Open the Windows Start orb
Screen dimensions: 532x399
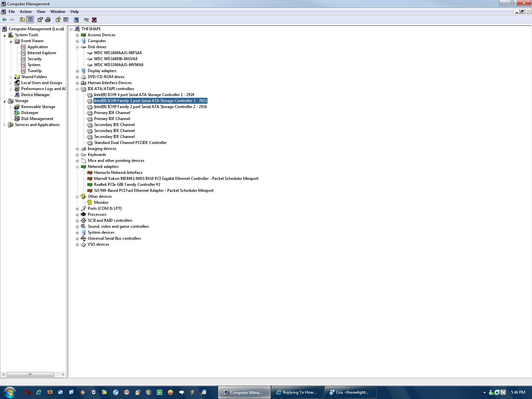pyautogui.click(x=10, y=392)
